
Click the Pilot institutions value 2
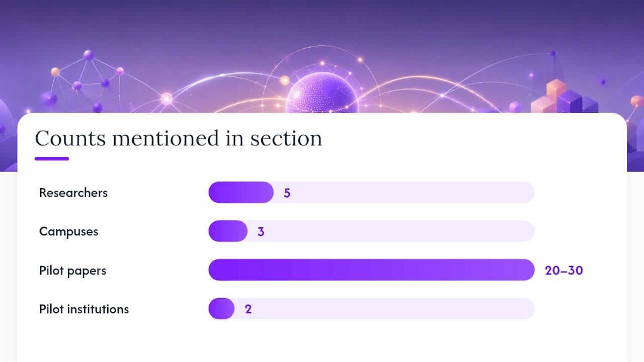(248, 309)
